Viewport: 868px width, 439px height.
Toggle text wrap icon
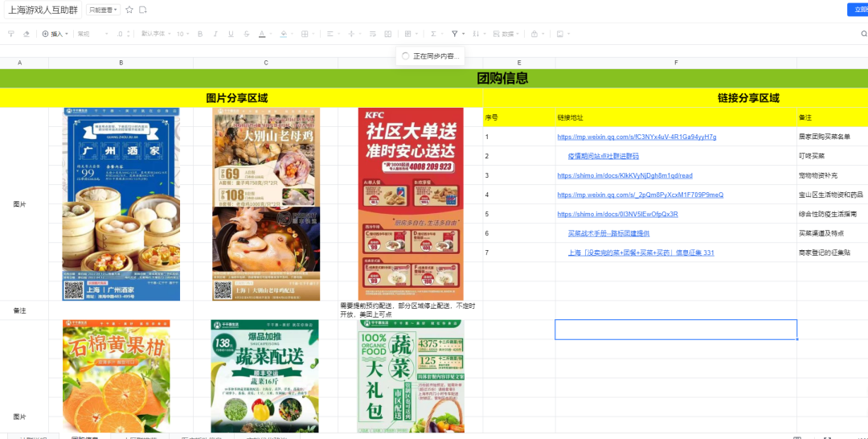(x=373, y=34)
